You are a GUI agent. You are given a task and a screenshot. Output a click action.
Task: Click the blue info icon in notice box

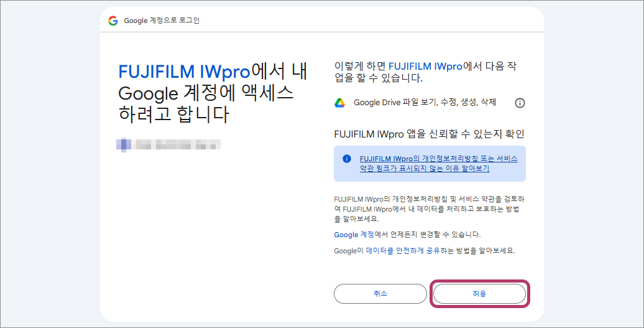tap(347, 159)
